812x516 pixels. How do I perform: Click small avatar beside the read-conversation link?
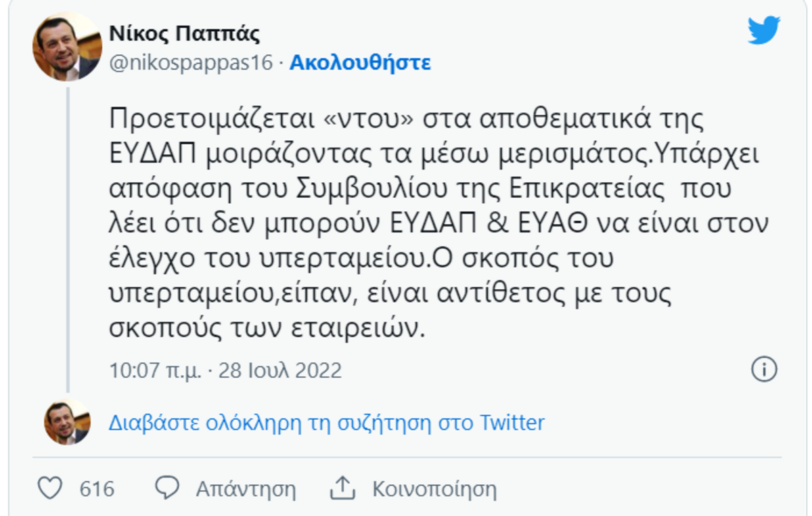point(67,423)
